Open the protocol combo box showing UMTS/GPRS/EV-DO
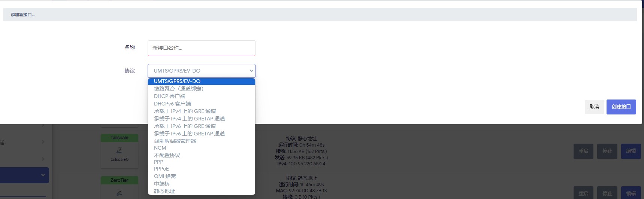The image size is (644, 199). click(202, 71)
